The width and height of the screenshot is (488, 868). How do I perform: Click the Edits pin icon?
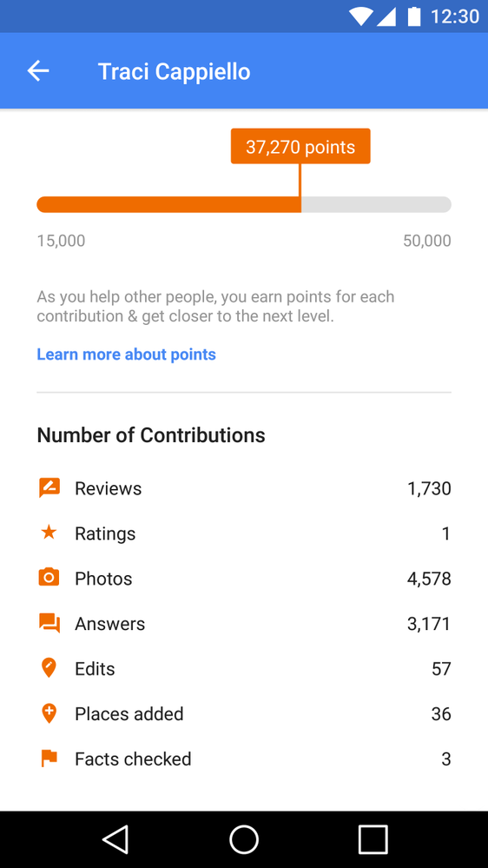pos(49,668)
